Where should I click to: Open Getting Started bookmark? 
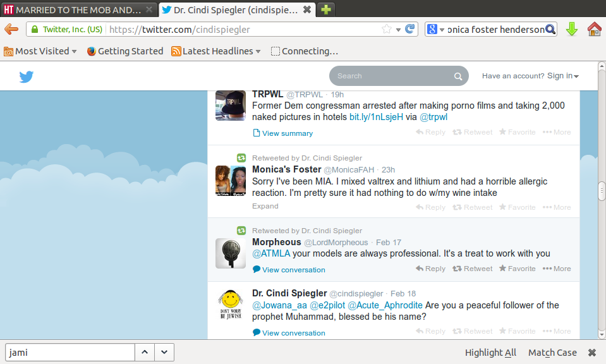125,51
